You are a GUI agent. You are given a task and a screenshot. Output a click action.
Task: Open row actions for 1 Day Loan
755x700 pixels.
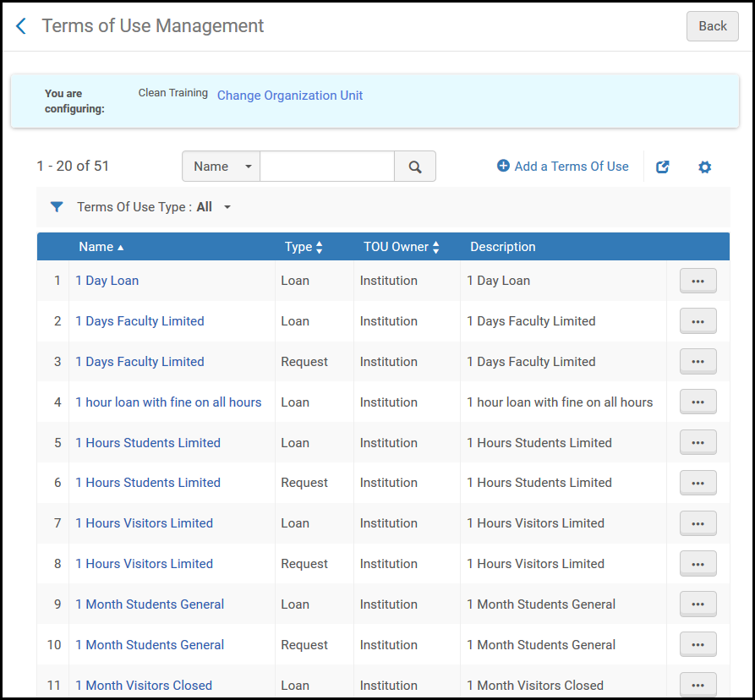click(698, 281)
